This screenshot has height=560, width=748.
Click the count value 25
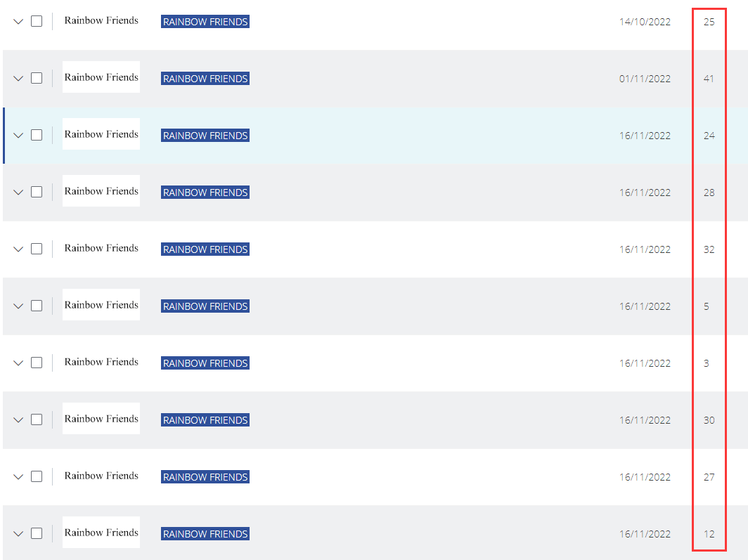709,22
